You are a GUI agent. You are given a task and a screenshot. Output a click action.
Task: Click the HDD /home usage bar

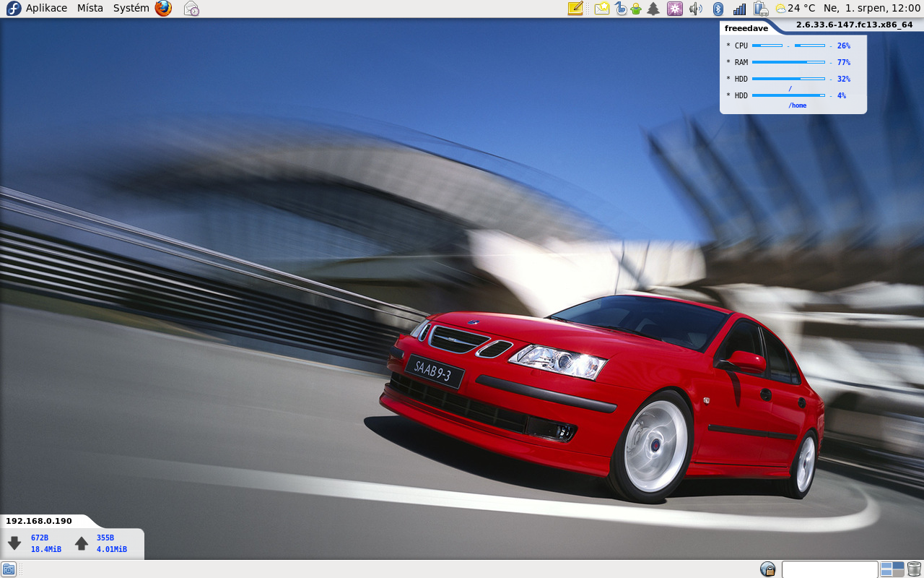tap(788, 95)
